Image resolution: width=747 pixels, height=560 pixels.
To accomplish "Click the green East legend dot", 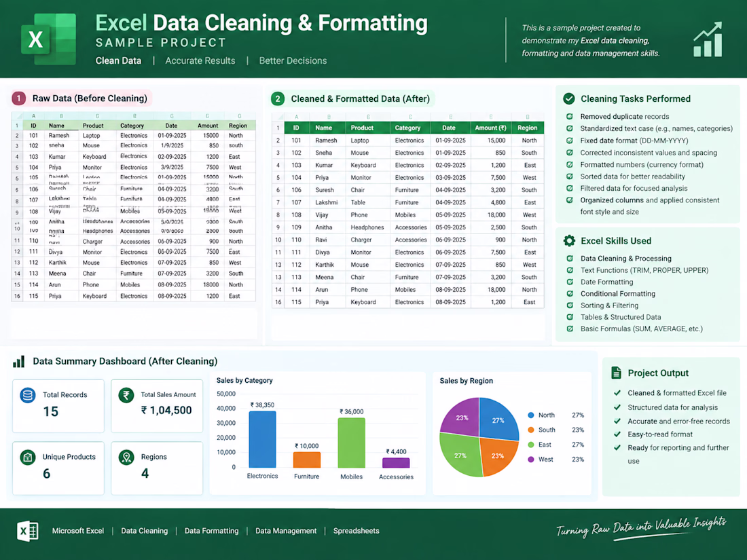I will (531, 445).
